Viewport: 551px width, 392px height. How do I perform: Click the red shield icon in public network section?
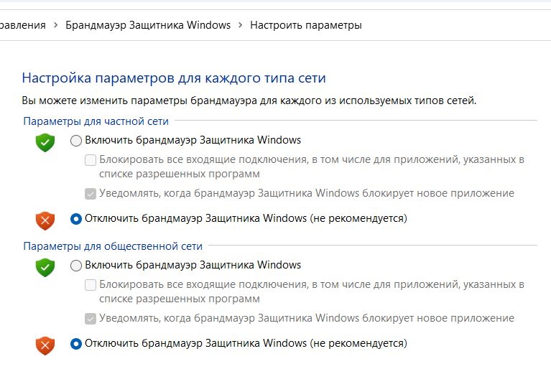(x=45, y=345)
